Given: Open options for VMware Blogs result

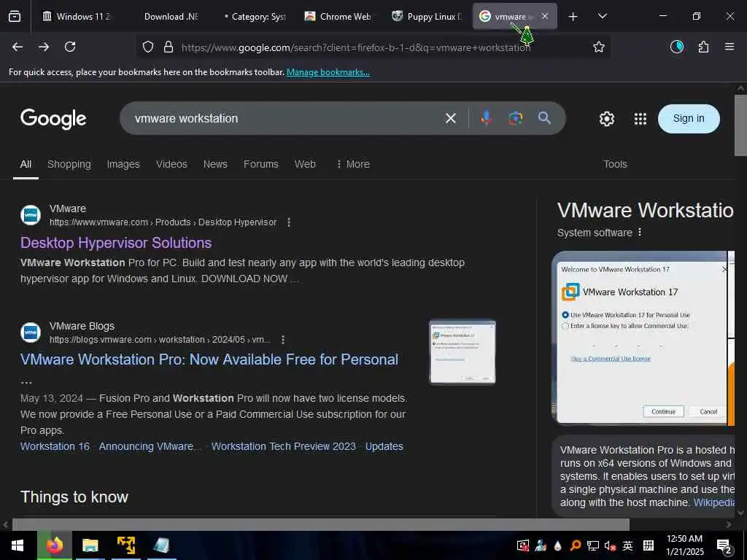Looking at the screenshot, I should tap(283, 340).
